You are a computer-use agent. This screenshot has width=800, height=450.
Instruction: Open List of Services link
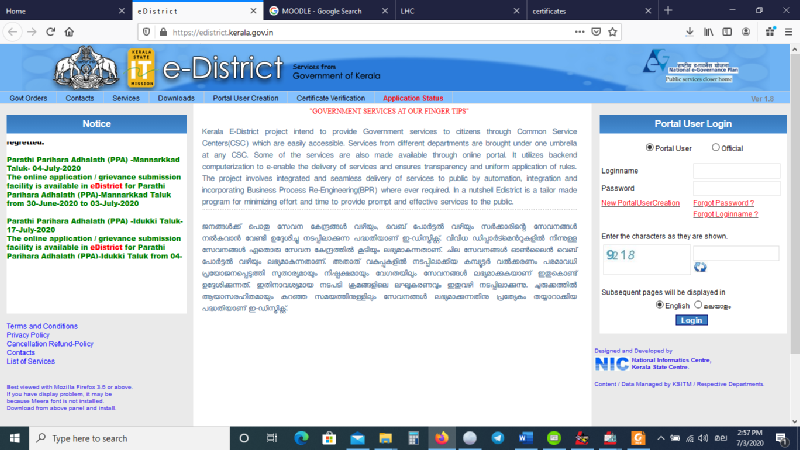[x=31, y=361]
